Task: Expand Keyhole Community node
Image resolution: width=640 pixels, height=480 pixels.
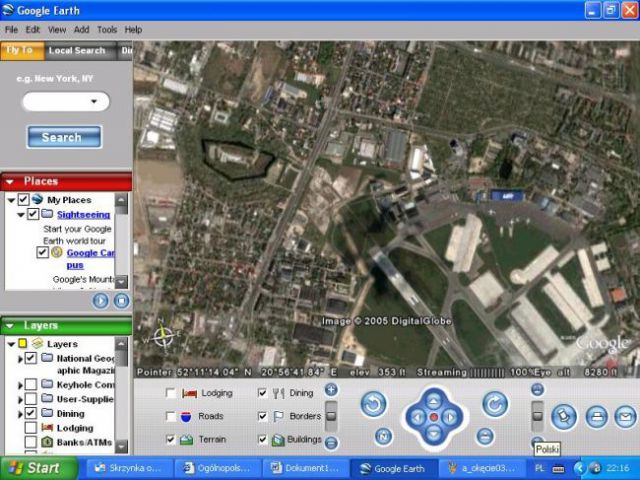Action: (20, 385)
